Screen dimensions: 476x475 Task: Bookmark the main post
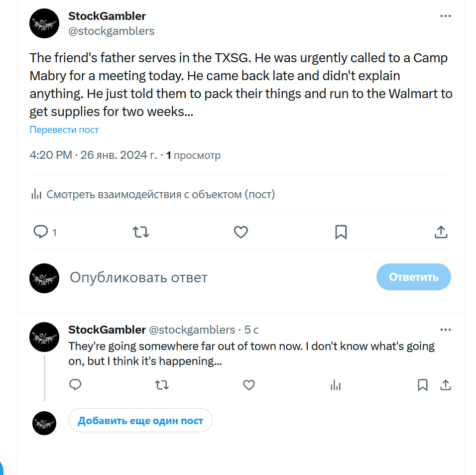pos(341,232)
